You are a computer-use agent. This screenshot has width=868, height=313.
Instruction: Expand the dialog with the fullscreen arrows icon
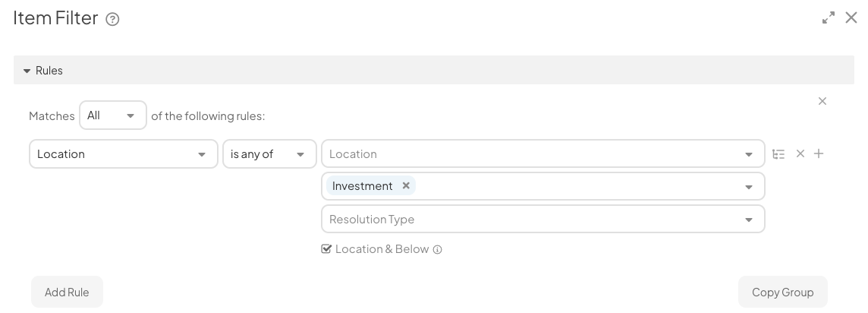828,17
